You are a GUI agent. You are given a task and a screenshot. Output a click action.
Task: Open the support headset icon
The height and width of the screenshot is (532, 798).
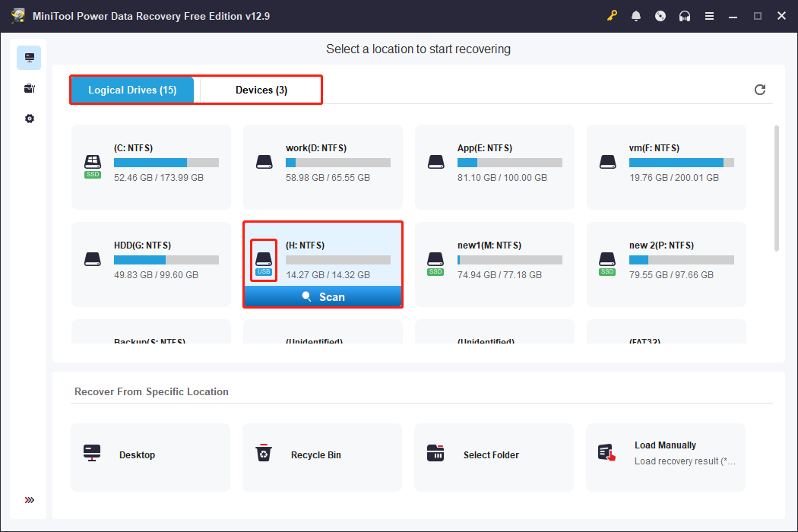tap(685, 16)
